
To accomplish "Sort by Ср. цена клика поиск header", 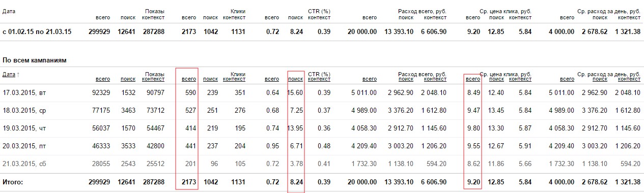I will [497, 79].
